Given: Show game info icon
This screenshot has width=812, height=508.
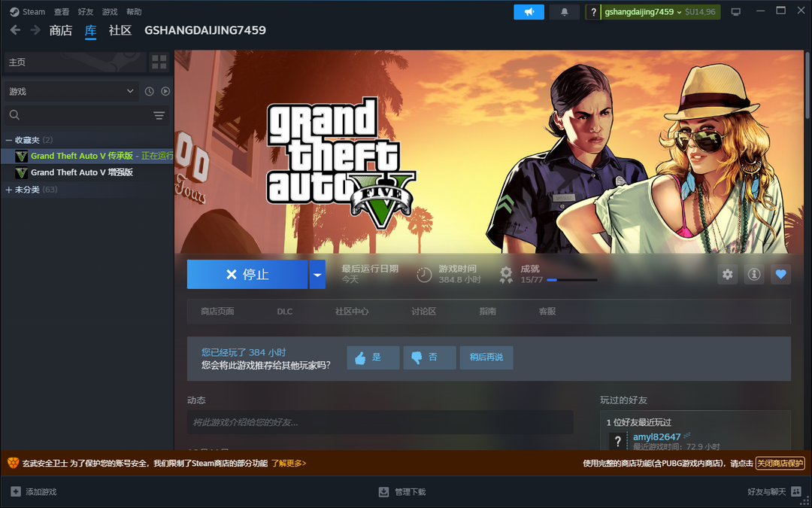Looking at the screenshot, I should coord(754,275).
